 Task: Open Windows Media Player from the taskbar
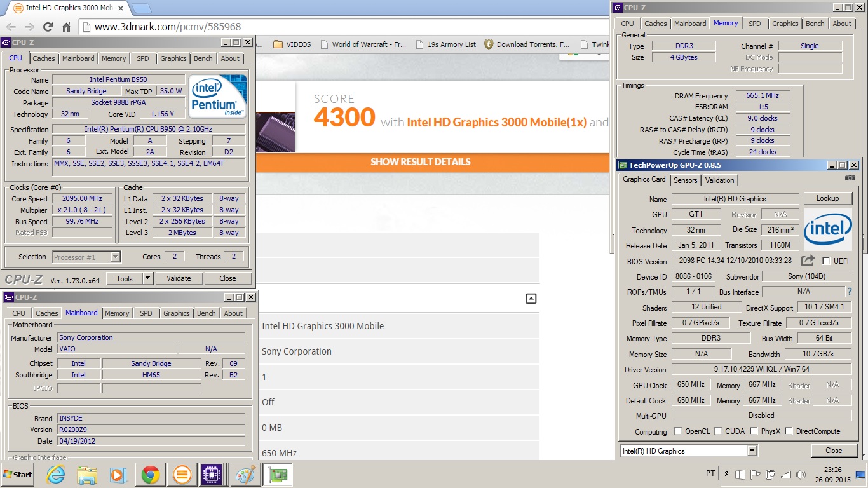(x=118, y=475)
